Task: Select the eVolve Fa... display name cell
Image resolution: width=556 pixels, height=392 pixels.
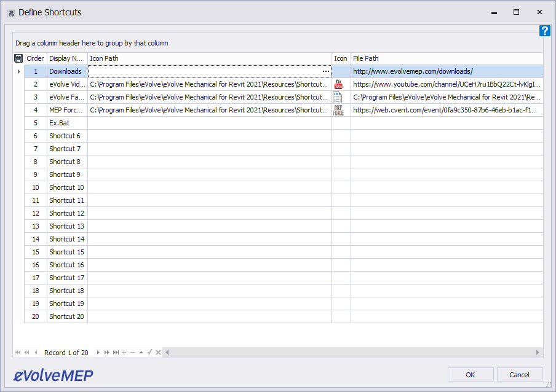Action: coord(67,97)
